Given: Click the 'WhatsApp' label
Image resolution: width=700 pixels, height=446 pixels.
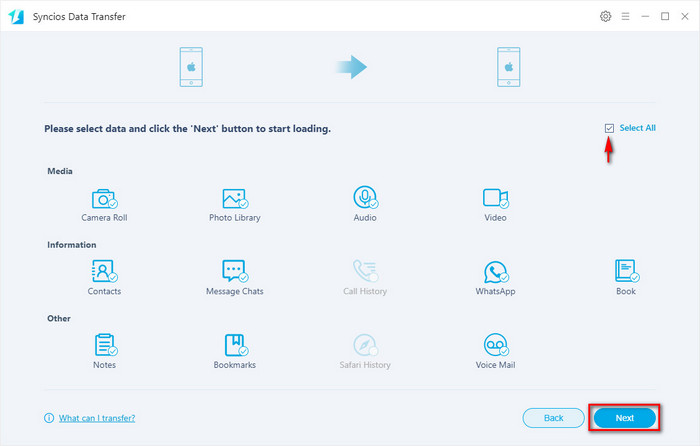Looking at the screenshot, I should 496,292.
